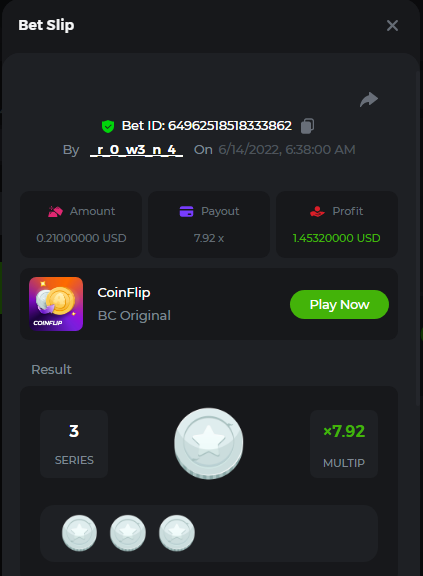The height and width of the screenshot is (576, 423).
Task: Click the 1.45320000 USD profit value
Action: click(x=336, y=238)
